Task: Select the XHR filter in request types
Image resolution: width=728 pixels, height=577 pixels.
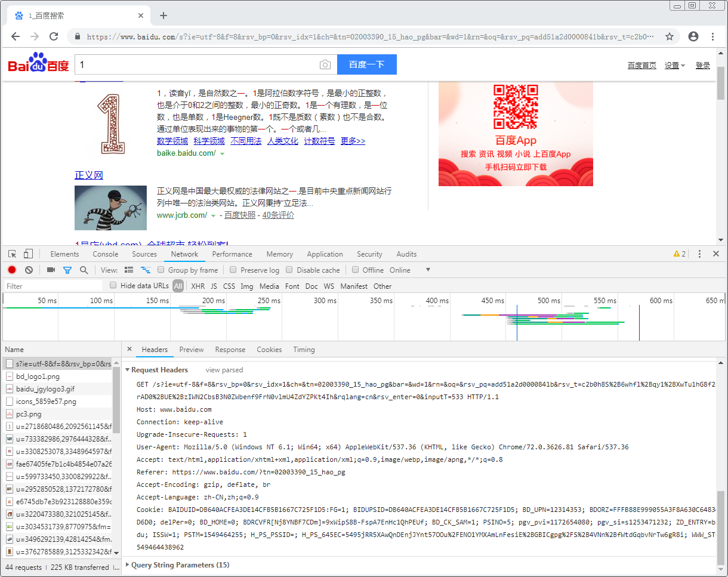Action: (198, 286)
